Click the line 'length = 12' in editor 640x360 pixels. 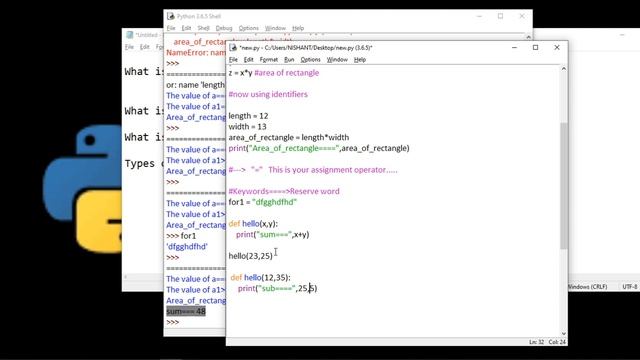(x=248, y=116)
